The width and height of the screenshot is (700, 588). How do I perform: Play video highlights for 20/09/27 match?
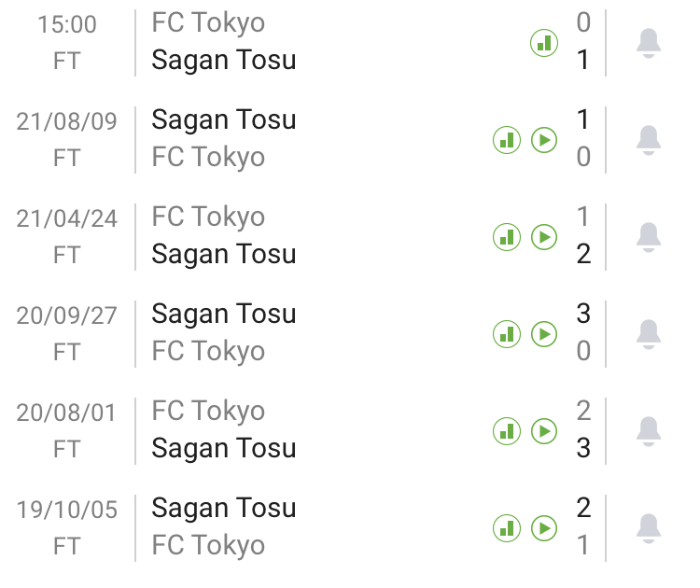click(544, 334)
